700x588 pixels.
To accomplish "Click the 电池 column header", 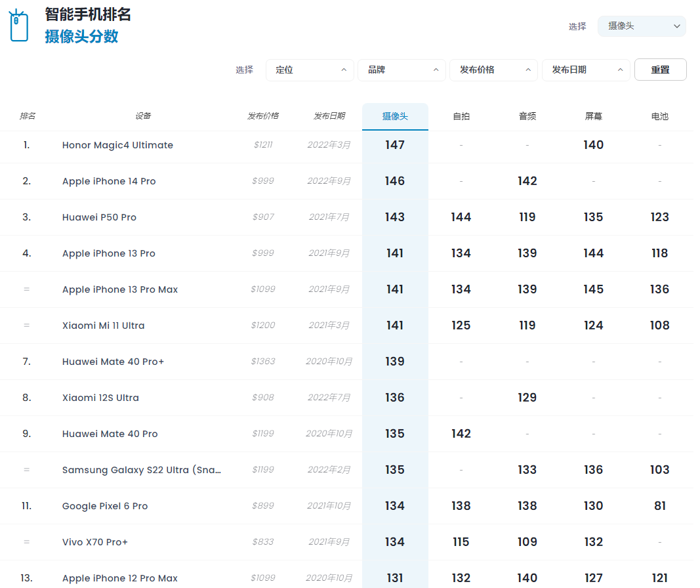I will [659, 115].
